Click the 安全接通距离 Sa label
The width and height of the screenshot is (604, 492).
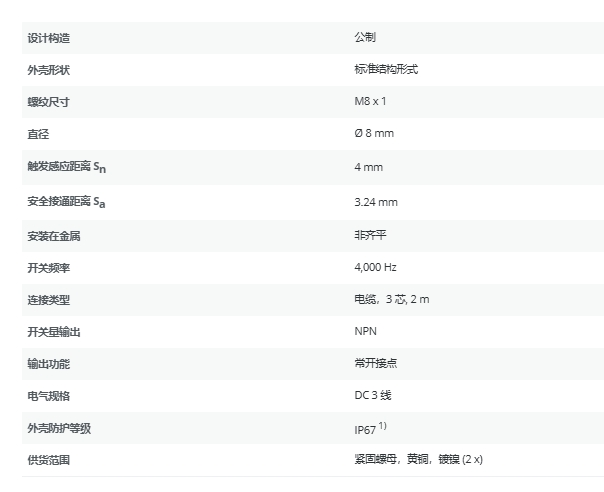[x=67, y=202]
